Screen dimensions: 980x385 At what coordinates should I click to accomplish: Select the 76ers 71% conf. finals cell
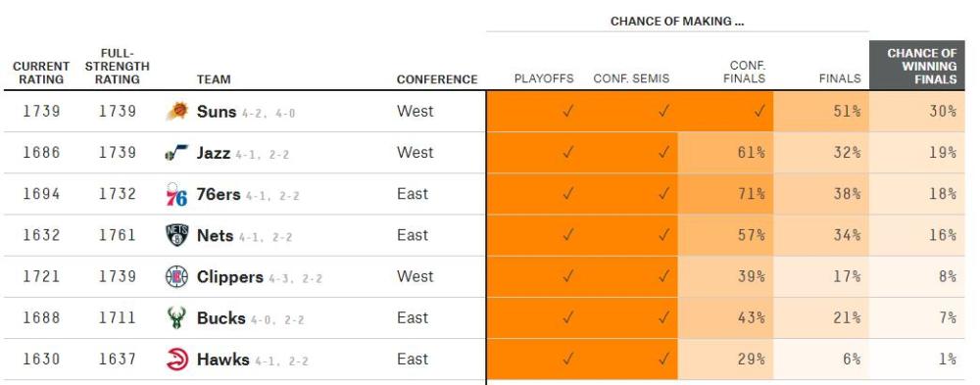click(x=725, y=194)
